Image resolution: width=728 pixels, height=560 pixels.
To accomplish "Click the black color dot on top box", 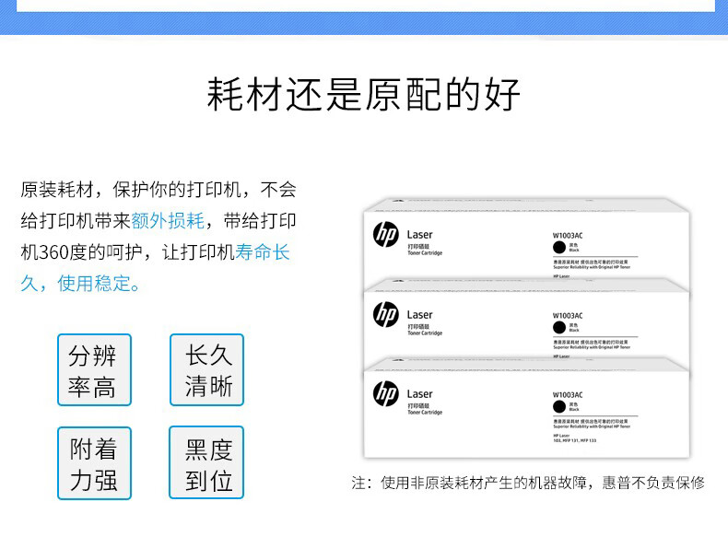I will point(559,247).
